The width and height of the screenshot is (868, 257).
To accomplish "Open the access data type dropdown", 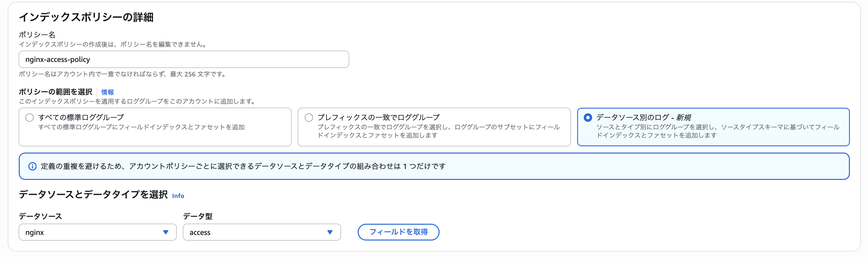I will 262,232.
